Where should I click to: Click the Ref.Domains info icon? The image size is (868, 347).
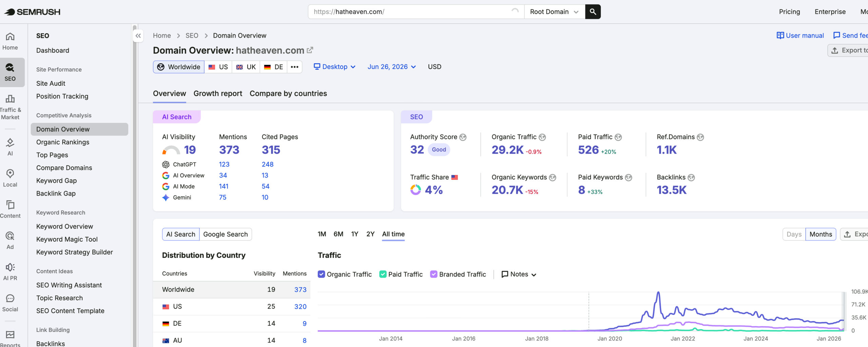(701, 137)
